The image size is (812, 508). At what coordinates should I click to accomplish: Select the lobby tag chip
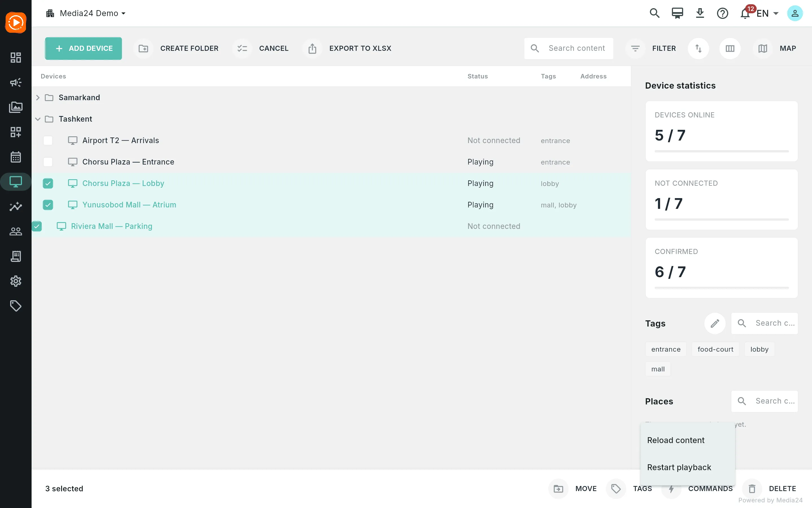tap(759, 349)
